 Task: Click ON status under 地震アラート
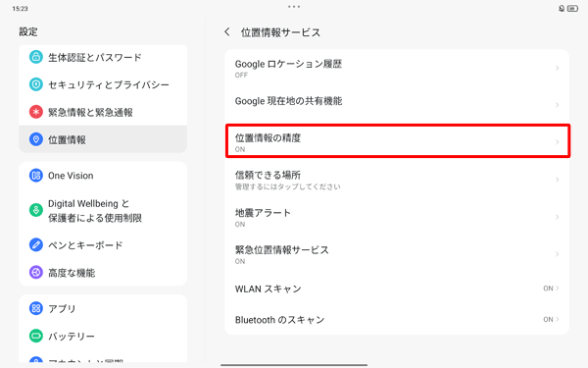(240, 224)
